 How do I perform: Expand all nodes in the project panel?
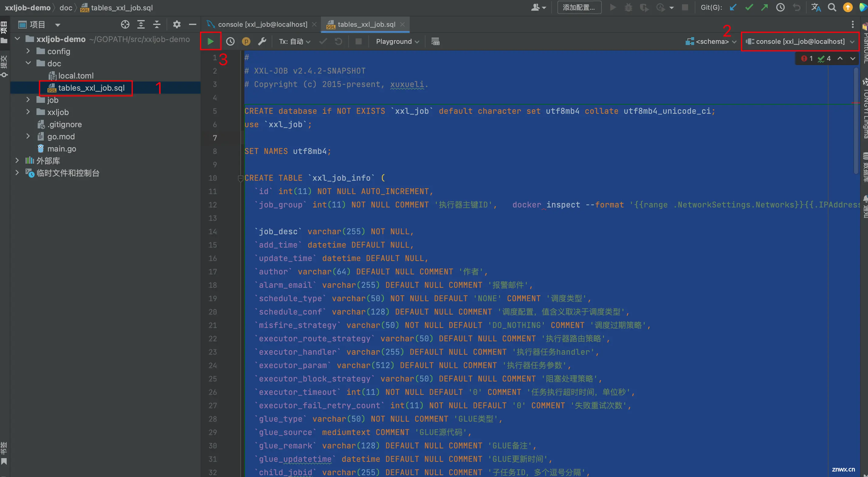141,24
